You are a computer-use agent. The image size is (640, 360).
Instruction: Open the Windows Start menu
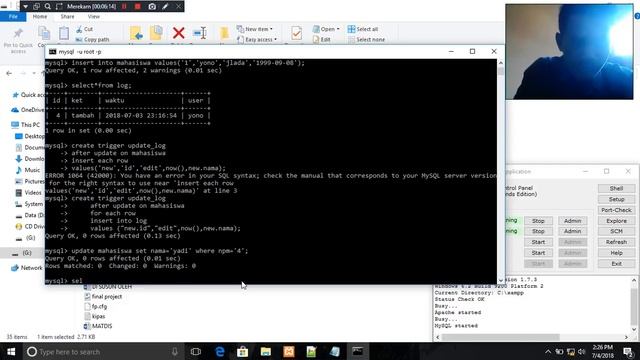click(11, 351)
